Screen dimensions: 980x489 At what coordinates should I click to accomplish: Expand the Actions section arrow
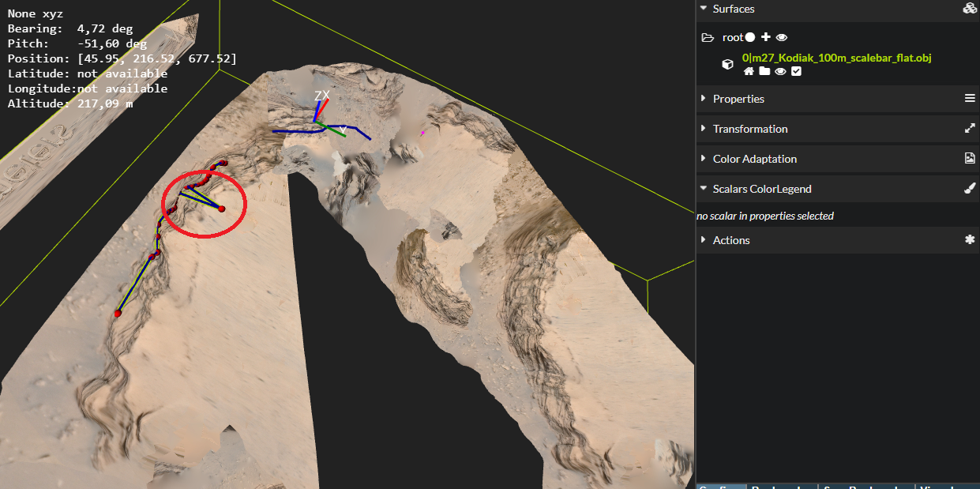point(703,240)
